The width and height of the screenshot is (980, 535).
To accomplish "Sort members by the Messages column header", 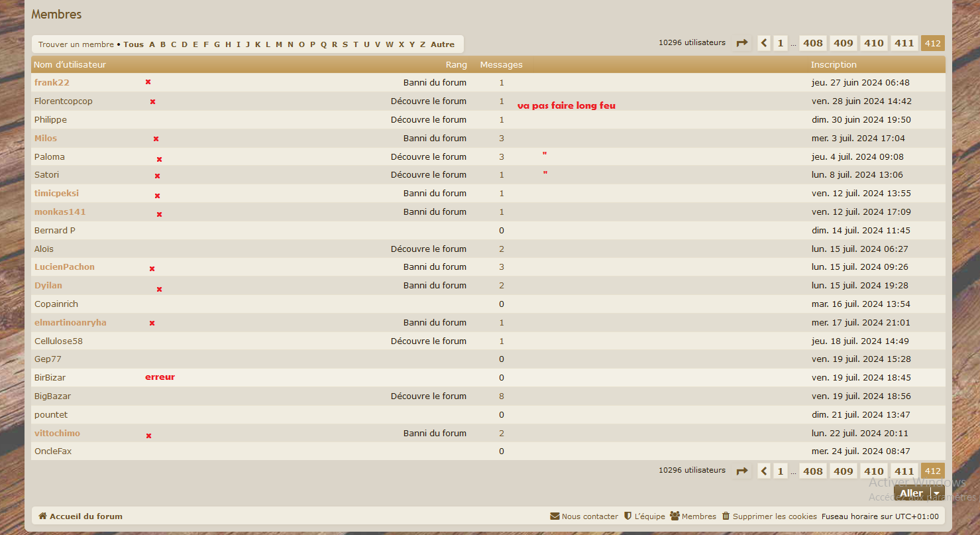I will (502, 65).
